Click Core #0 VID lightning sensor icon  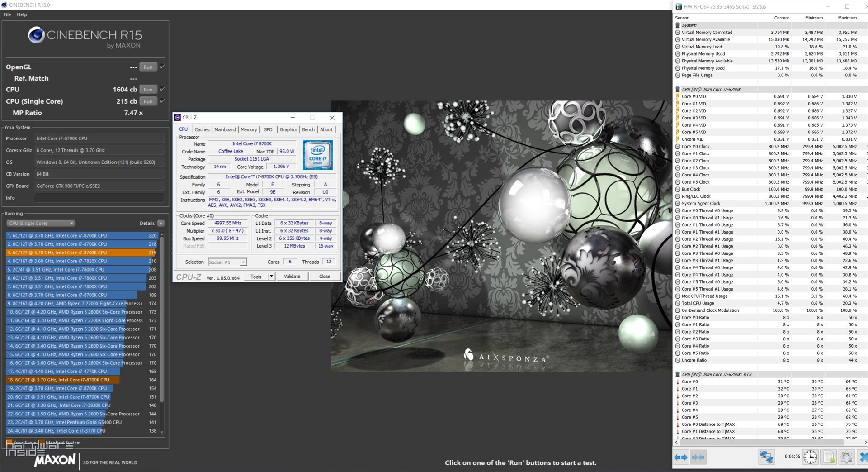pos(678,96)
